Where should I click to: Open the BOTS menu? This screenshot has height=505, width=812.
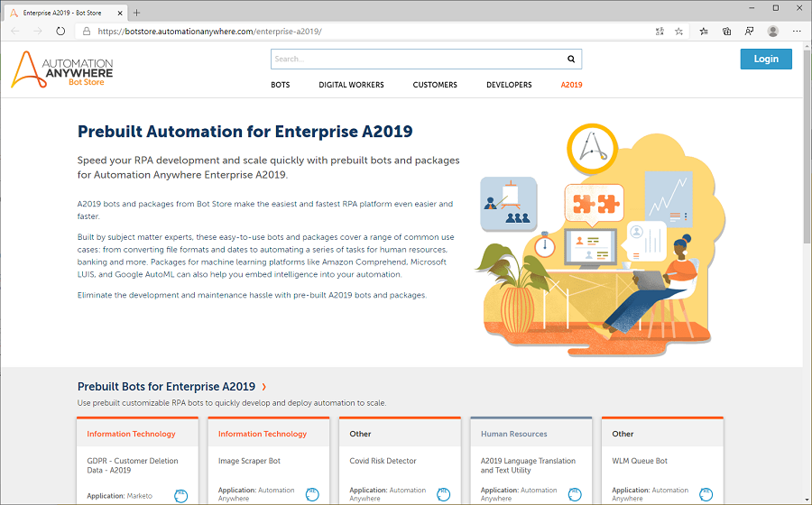(281, 85)
